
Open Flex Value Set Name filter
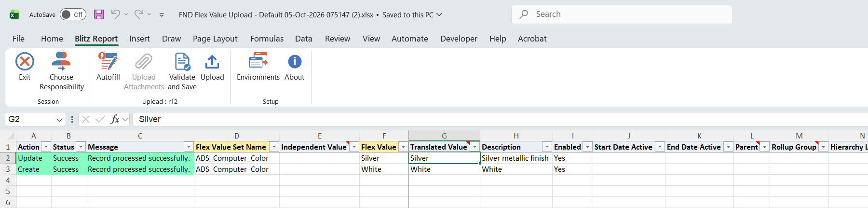coord(274,147)
